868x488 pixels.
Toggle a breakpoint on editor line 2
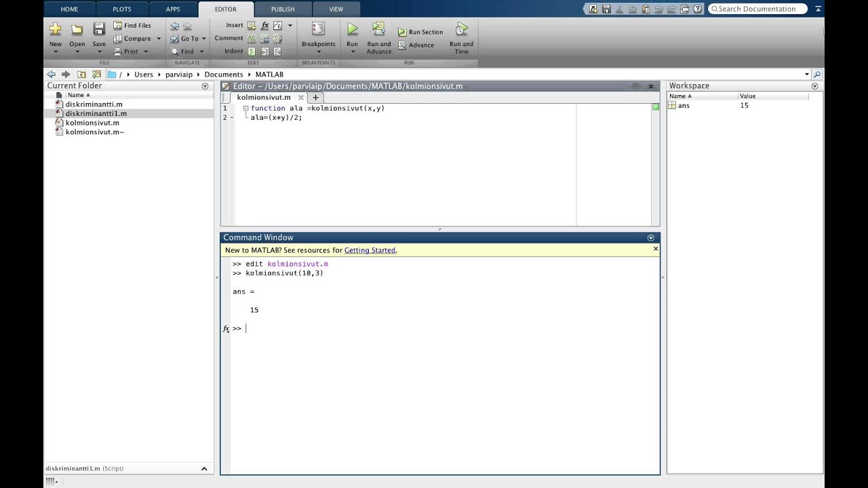(231, 117)
